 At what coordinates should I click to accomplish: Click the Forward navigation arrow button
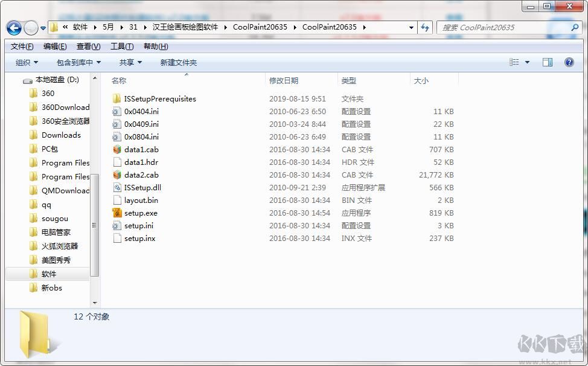point(31,28)
